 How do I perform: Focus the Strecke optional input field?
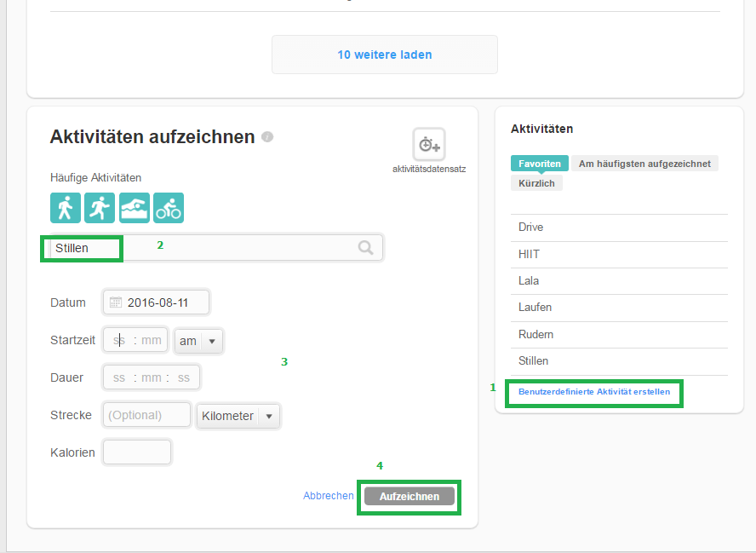tap(146, 416)
